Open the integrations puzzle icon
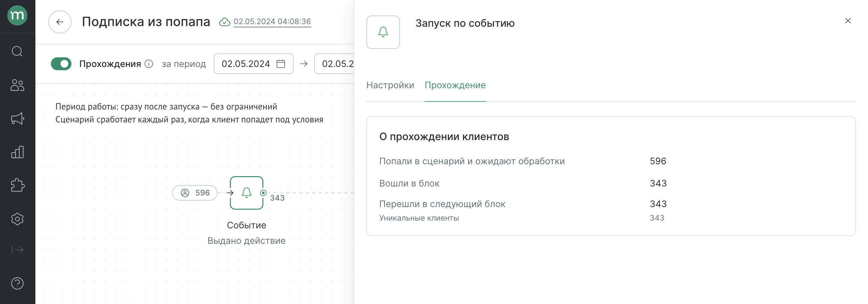 [x=17, y=185]
